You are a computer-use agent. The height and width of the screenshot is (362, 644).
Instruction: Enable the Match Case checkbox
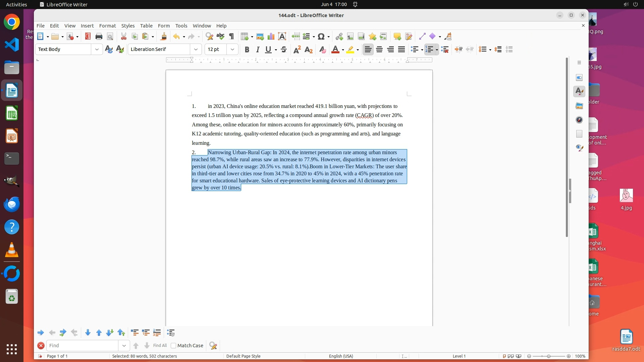click(x=173, y=346)
